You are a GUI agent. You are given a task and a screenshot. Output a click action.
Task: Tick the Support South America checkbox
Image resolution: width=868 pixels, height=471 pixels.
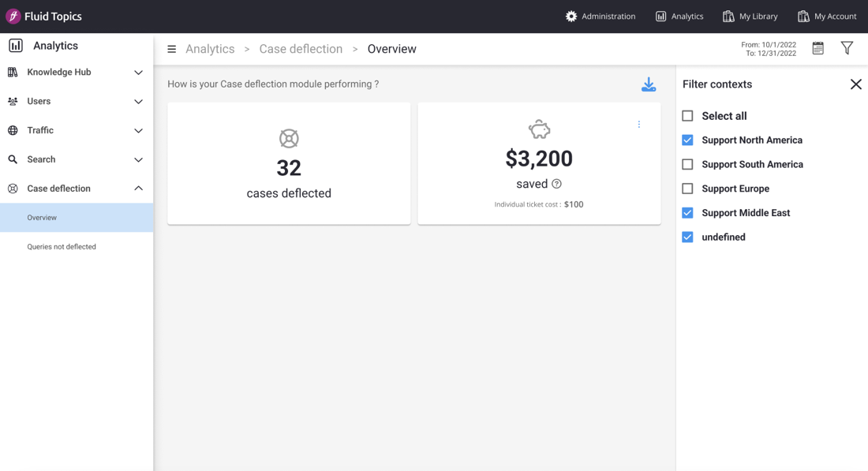click(687, 164)
